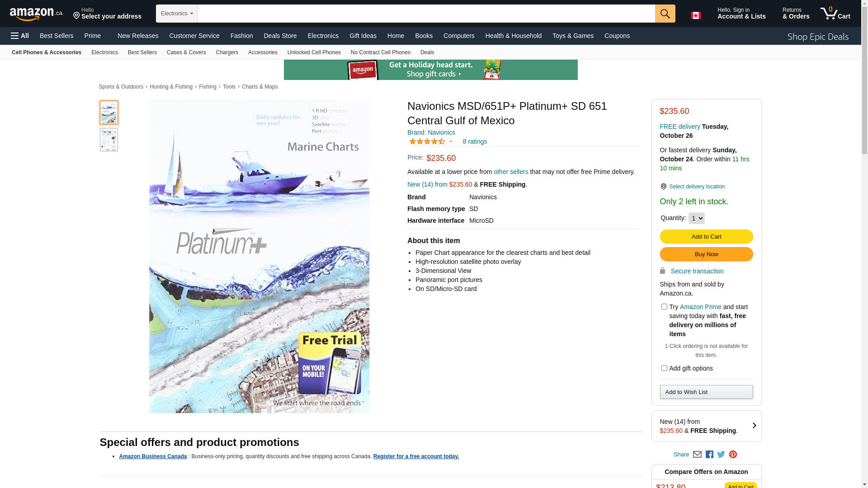The width and height of the screenshot is (868, 488).
Task: Click into the search text field
Action: [426, 14]
